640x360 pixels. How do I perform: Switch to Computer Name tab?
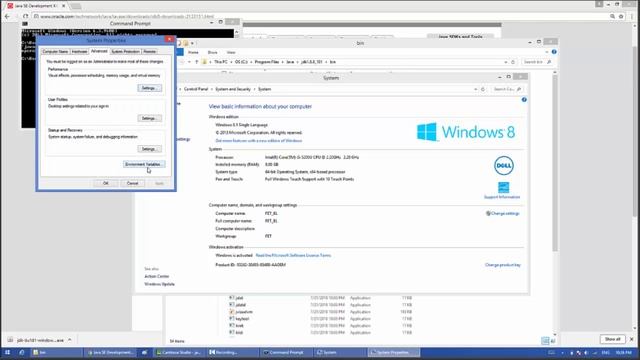(x=56, y=51)
